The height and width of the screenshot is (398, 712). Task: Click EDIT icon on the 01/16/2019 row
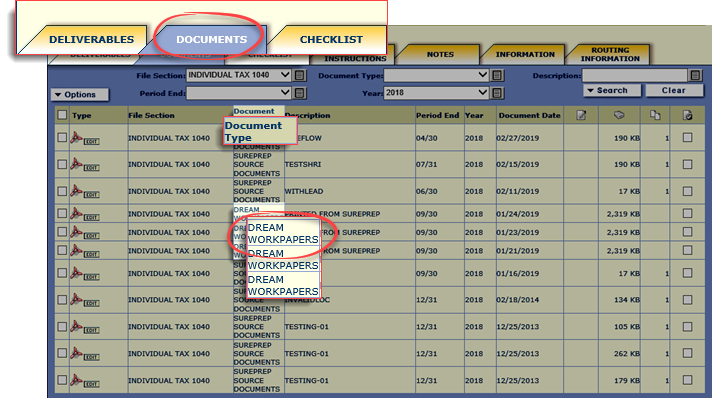pos(91,277)
